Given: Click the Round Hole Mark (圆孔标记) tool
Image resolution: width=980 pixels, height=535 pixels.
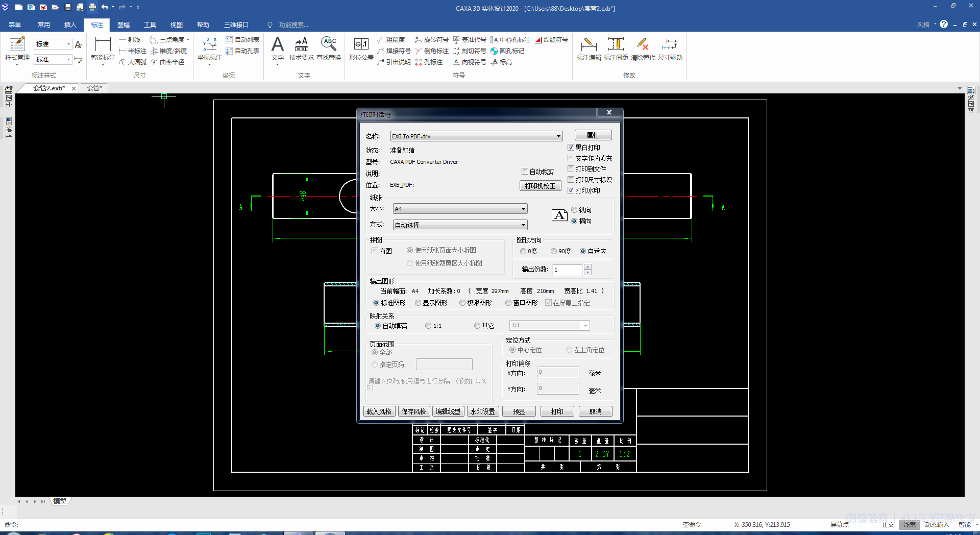Looking at the screenshot, I should [x=507, y=51].
